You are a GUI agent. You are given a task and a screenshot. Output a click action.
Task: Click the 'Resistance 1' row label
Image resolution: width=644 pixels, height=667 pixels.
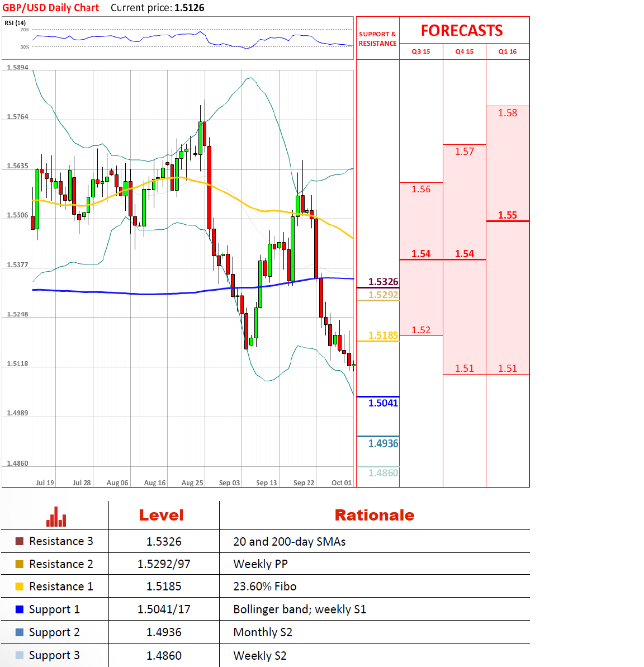(x=61, y=586)
